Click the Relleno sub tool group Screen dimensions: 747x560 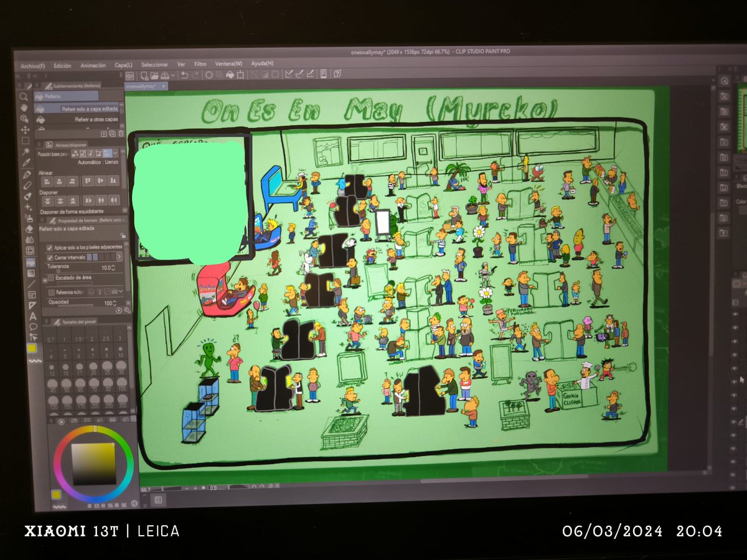(66, 96)
